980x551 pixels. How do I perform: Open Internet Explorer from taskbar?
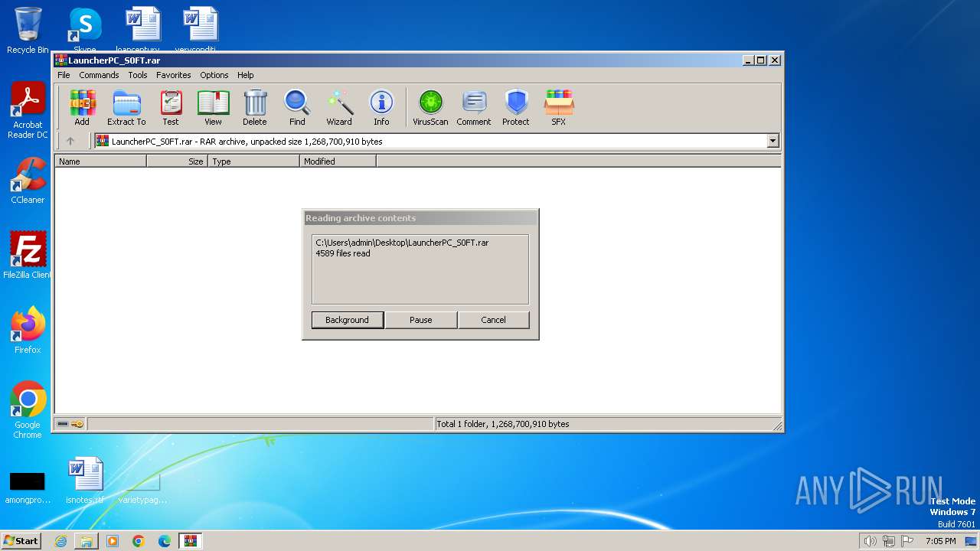(60, 541)
